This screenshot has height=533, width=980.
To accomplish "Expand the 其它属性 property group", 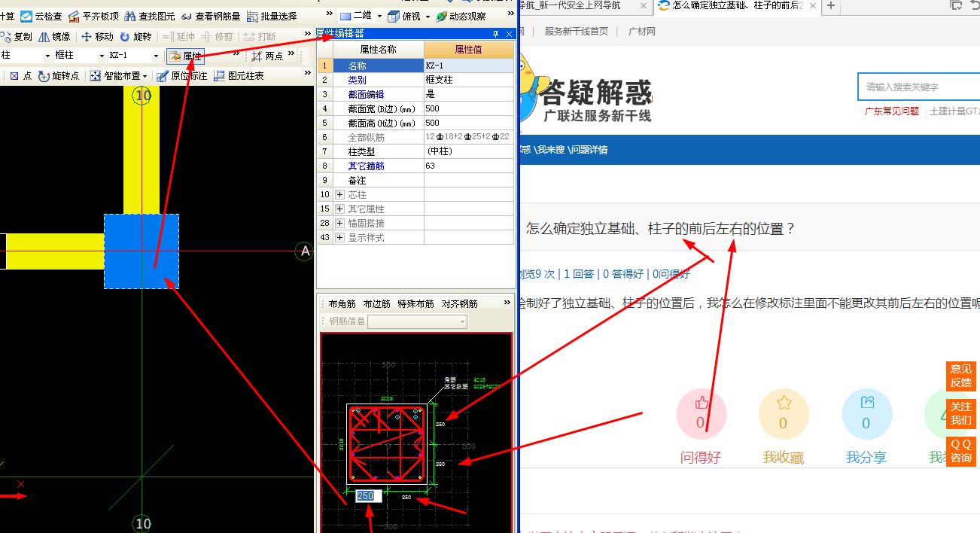I will 339,209.
